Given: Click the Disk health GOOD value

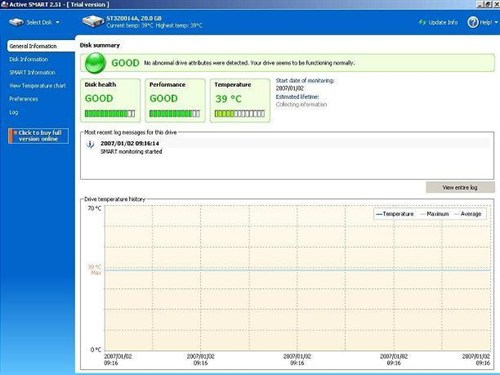Looking at the screenshot, I should (x=99, y=98).
